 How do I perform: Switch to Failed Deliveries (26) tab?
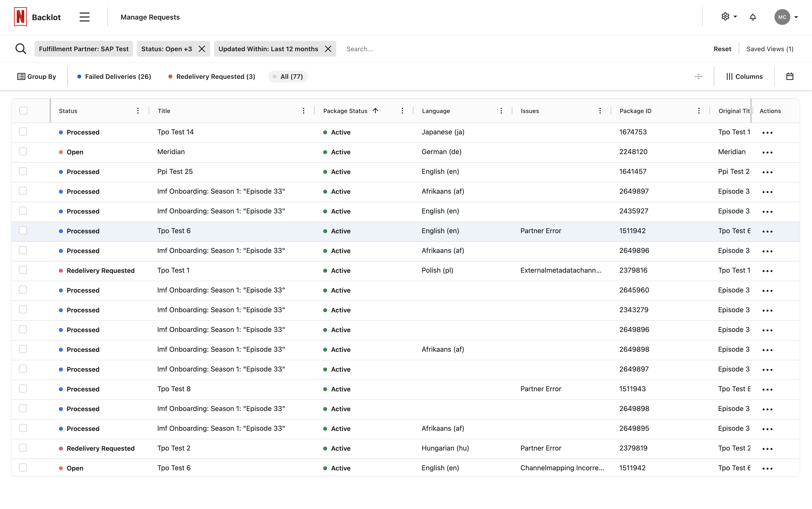coord(114,76)
